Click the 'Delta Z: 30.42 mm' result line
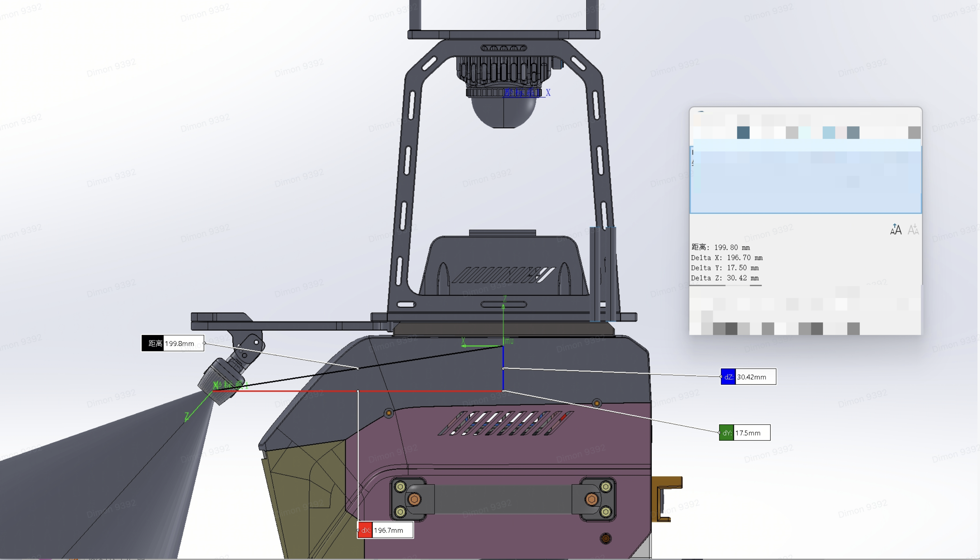Image resolution: width=980 pixels, height=560 pixels. (x=725, y=278)
